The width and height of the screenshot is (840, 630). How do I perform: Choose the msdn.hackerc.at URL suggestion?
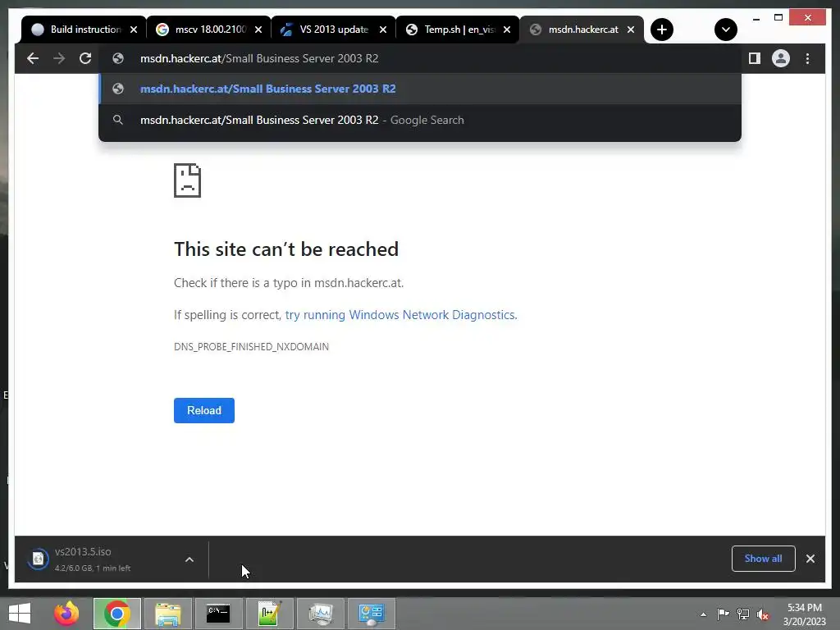point(420,89)
